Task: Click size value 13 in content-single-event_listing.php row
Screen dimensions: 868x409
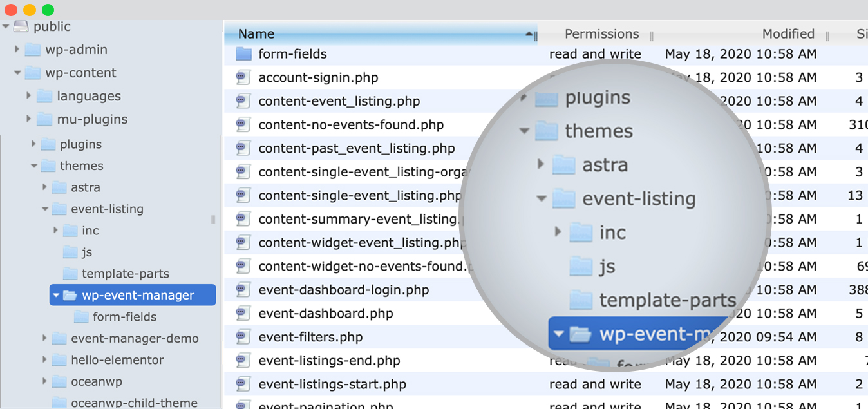Action: 855,196
